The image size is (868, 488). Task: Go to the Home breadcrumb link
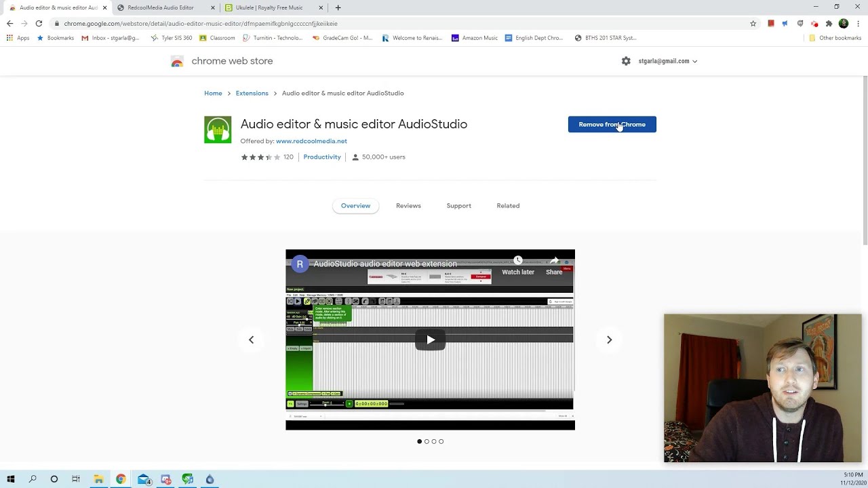tap(213, 93)
